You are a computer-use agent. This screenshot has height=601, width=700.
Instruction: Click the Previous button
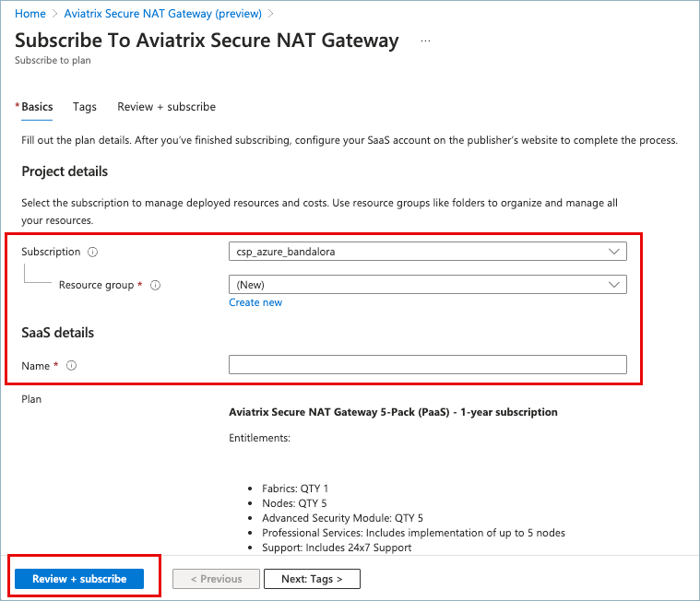216,579
